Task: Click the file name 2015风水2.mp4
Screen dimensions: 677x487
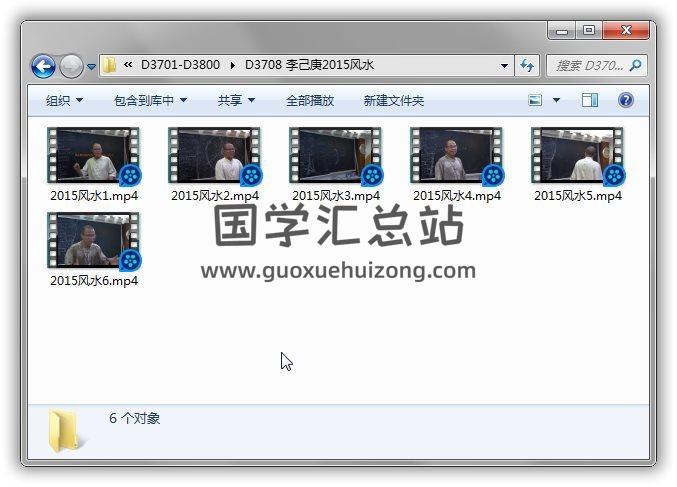Action: click(215, 196)
